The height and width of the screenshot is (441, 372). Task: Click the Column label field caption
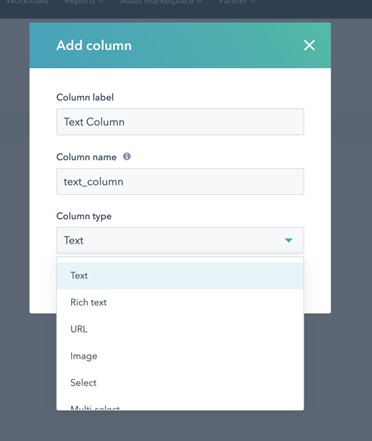click(x=85, y=97)
